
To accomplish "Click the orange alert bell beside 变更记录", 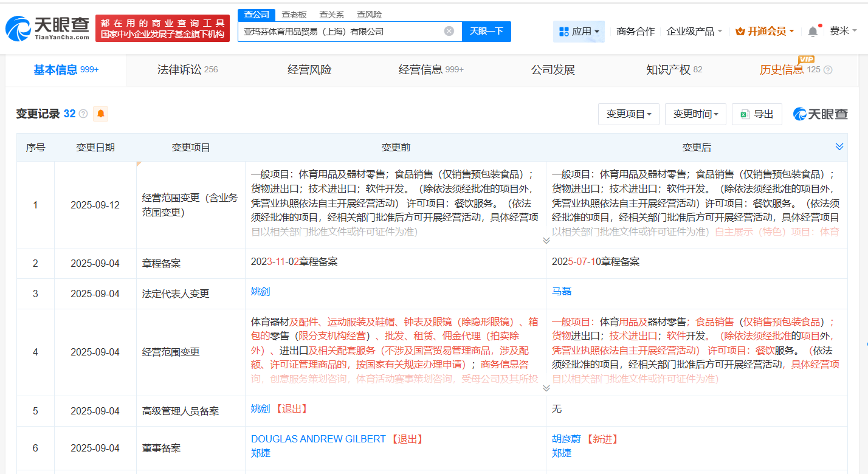I will tap(100, 114).
